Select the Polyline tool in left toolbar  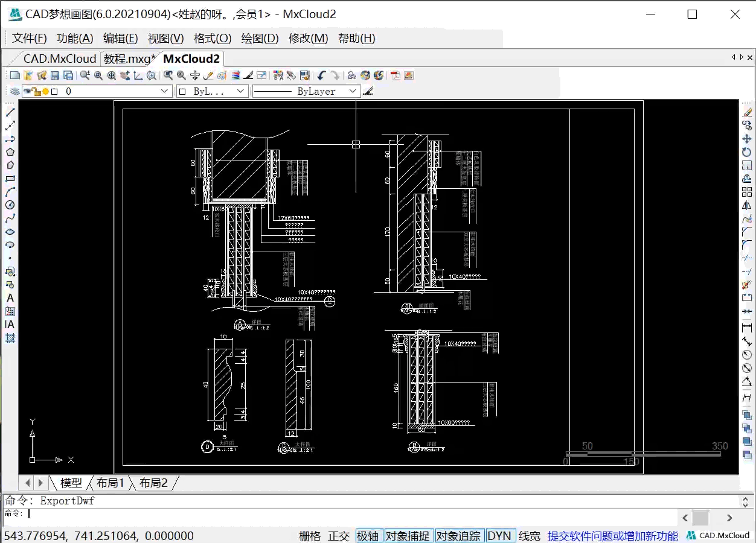(x=10, y=139)
